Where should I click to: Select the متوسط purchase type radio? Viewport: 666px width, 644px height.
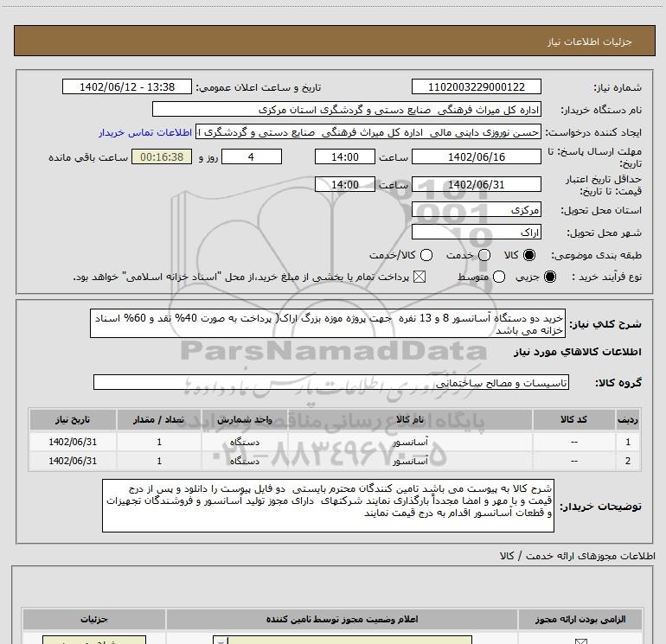[499, 277]
